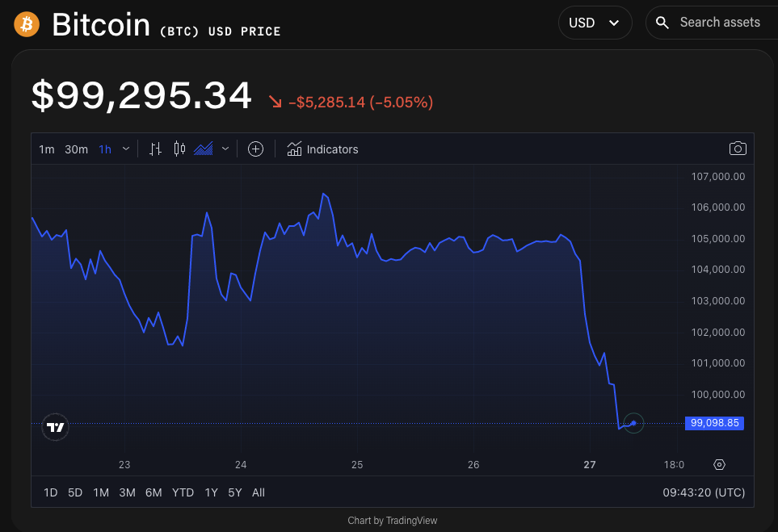The image size is (778, 532).
Task: Open the Indicators panel
Action: [322, 149]
